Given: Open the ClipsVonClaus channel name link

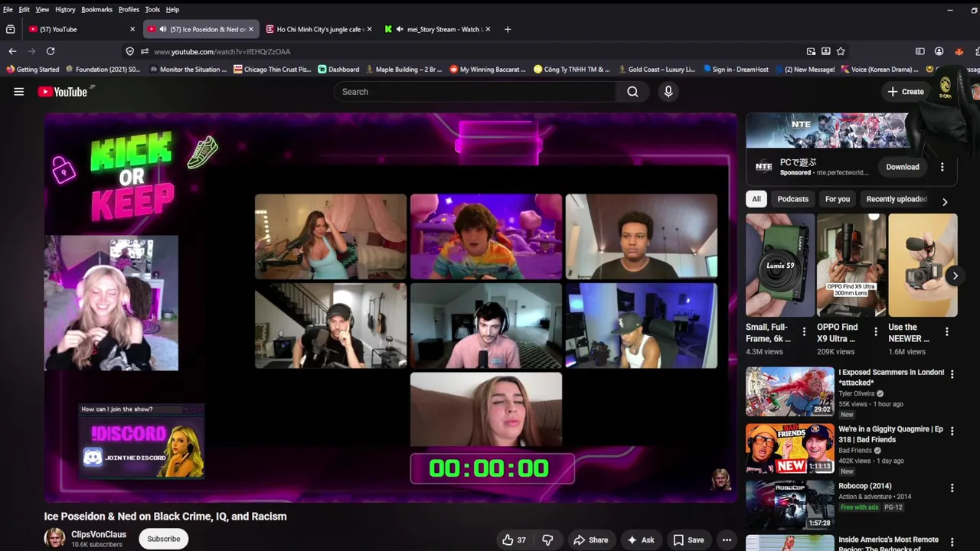Looking at the screenshot, I should 99,534.
